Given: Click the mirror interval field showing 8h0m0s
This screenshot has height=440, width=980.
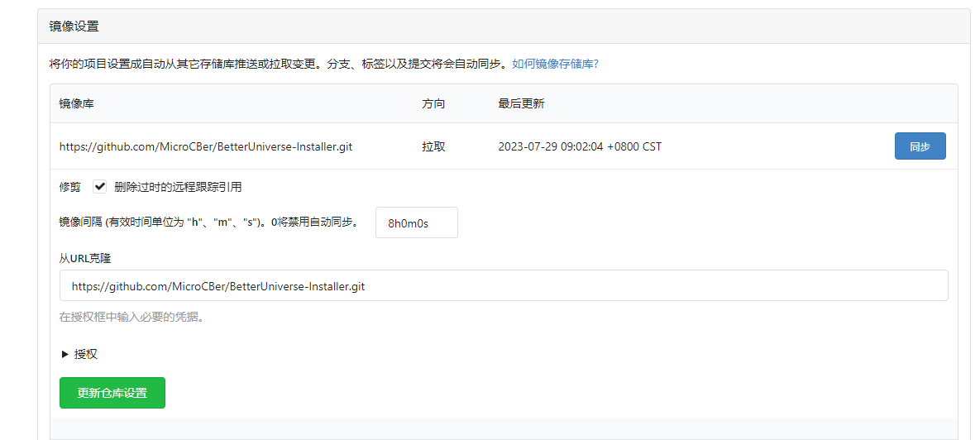Looking at the screenshot, I should 416,222.
